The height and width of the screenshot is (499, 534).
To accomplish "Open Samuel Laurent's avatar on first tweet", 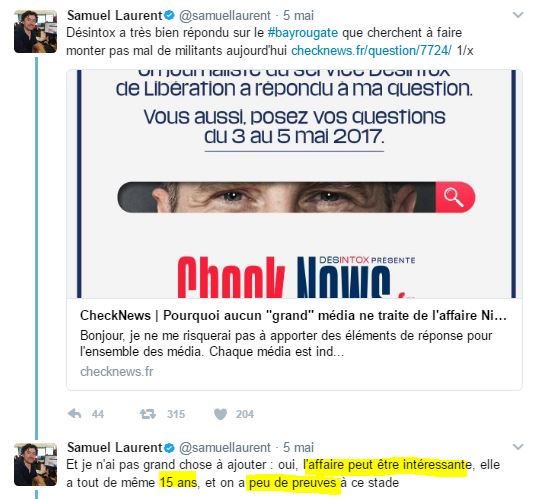I will point(35,31).
